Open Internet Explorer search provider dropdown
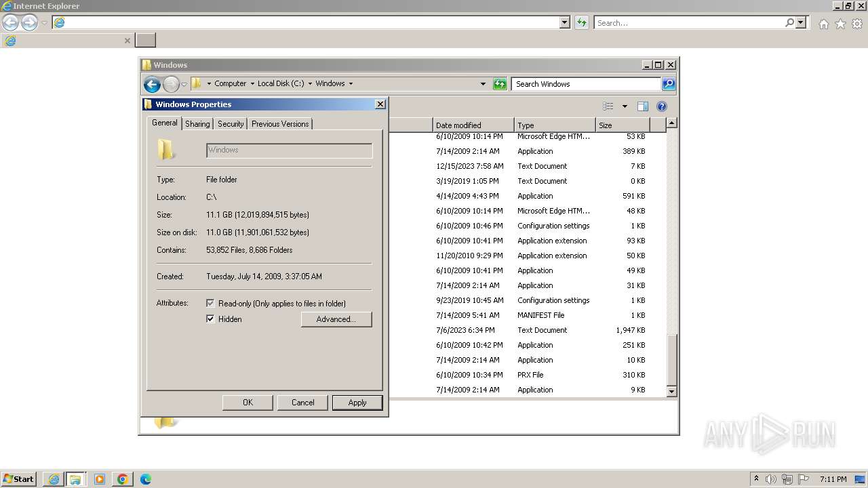Viewport: 868px width, 488px height. (801, 22)
